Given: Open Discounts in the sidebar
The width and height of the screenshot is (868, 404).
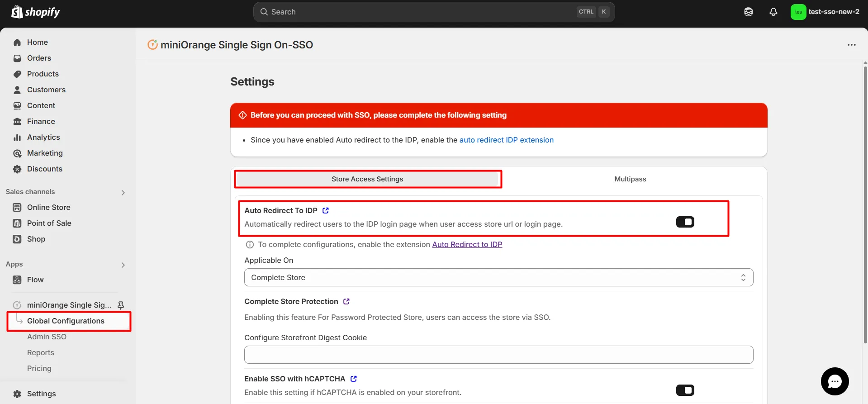Looking at the screenshot, I should (44, 169).
